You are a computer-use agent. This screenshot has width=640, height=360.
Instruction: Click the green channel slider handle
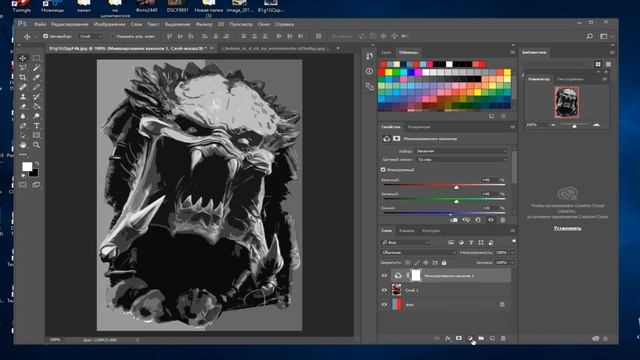(x=456, y=201)
